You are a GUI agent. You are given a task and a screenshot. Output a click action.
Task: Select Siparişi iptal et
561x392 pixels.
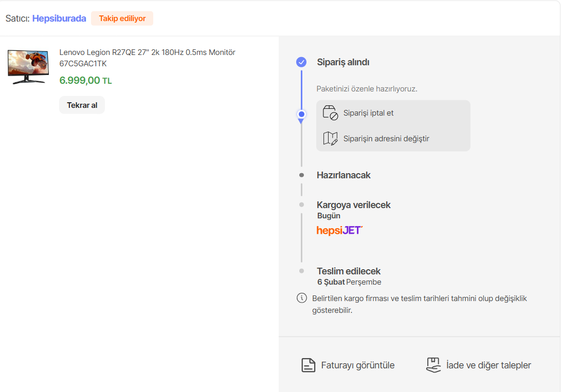(x=368, y=113)
